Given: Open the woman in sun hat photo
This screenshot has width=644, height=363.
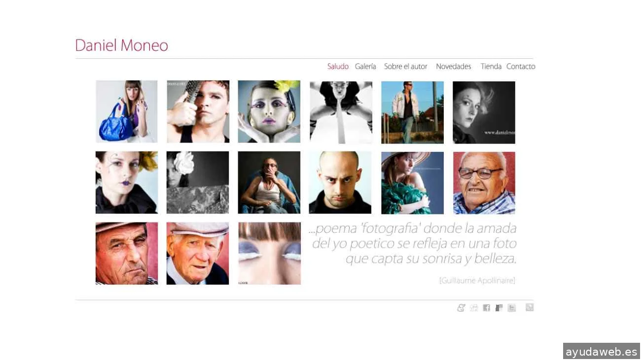Looking at the screenshot, I should (x=412, y=182).
